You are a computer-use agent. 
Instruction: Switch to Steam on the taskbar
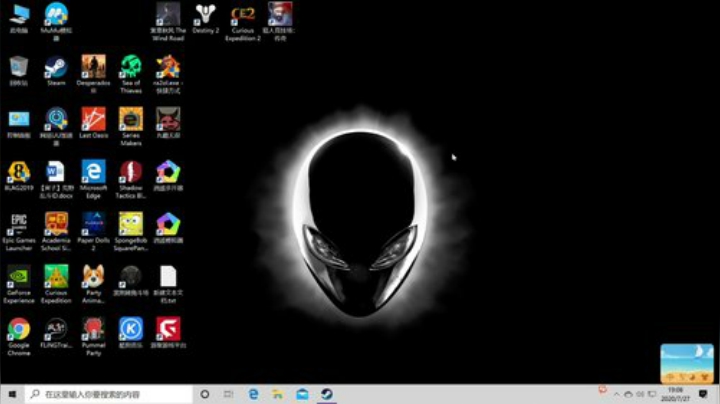(x=327, y=394)
